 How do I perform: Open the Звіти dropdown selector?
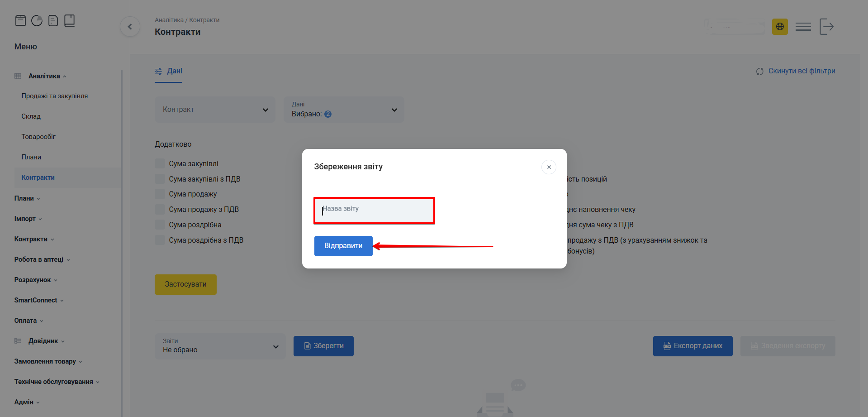[x=220, y=346]
